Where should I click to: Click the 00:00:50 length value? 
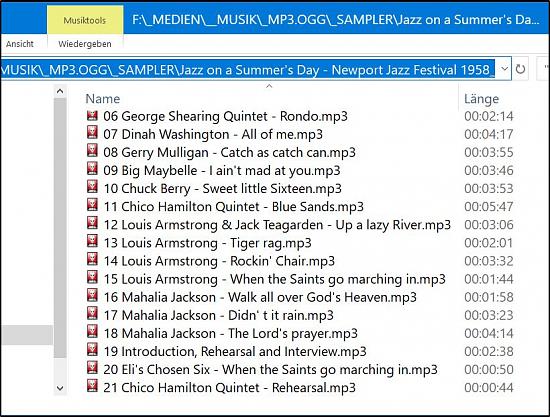click(489, 370)
